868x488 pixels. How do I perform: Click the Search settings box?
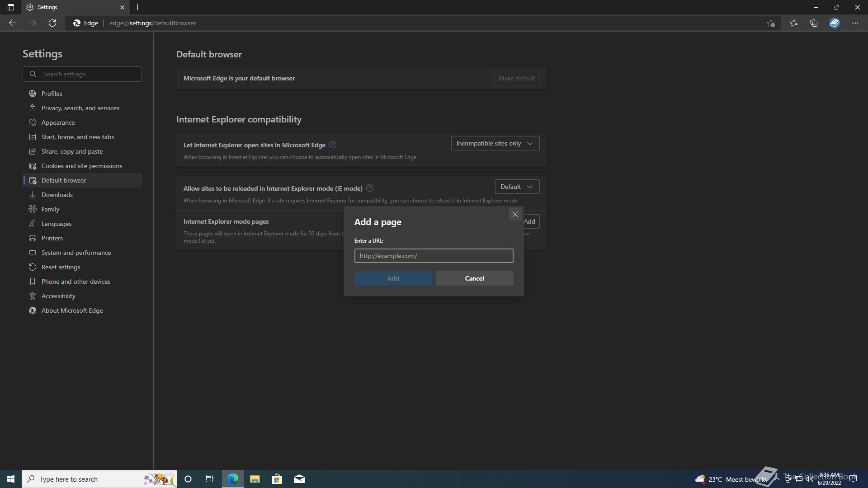82,74
